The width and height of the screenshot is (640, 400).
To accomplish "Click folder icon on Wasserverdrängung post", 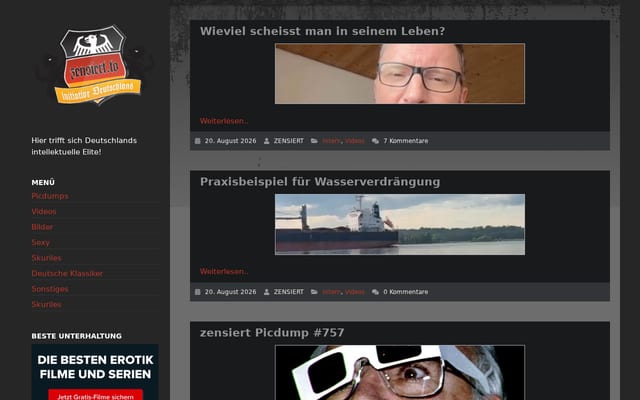I will [314, 292].
